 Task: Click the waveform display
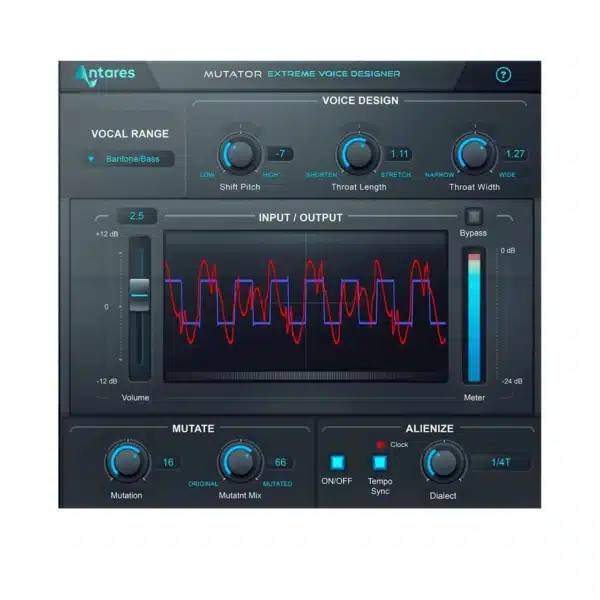tap(306, 306)
